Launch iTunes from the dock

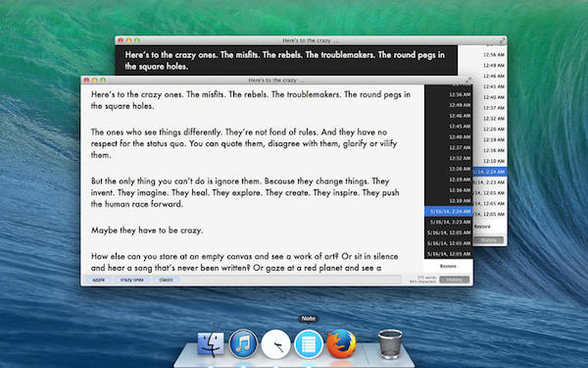tap(243, 344)
